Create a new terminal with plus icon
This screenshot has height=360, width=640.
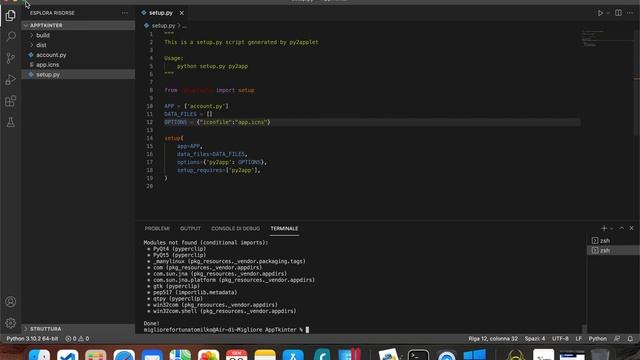[x=604, y=228]
